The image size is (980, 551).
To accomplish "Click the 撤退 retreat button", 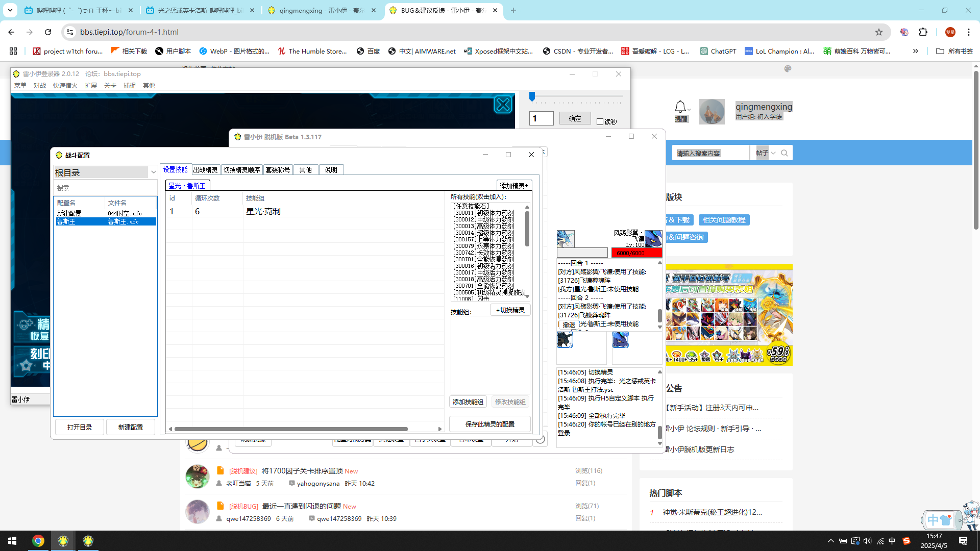I will pyautogui.click(x=569, y=324).
